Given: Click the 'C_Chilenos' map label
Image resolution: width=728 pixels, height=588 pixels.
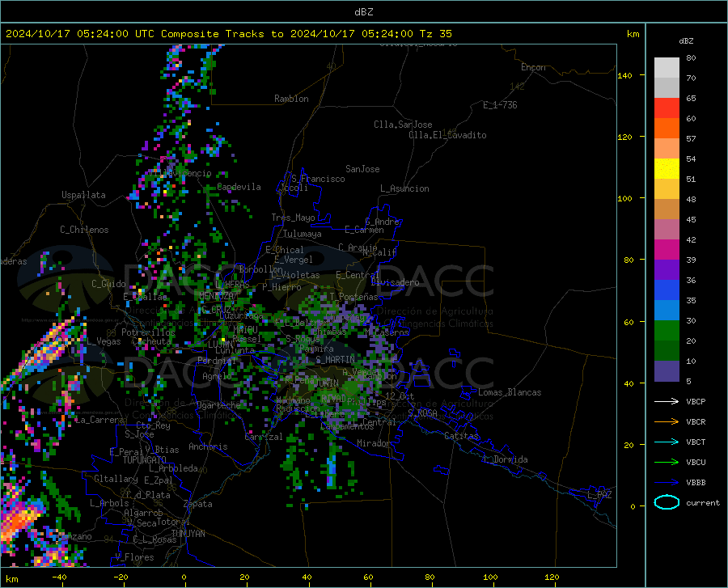Looking at the screenshot, I should coord(84,230).
